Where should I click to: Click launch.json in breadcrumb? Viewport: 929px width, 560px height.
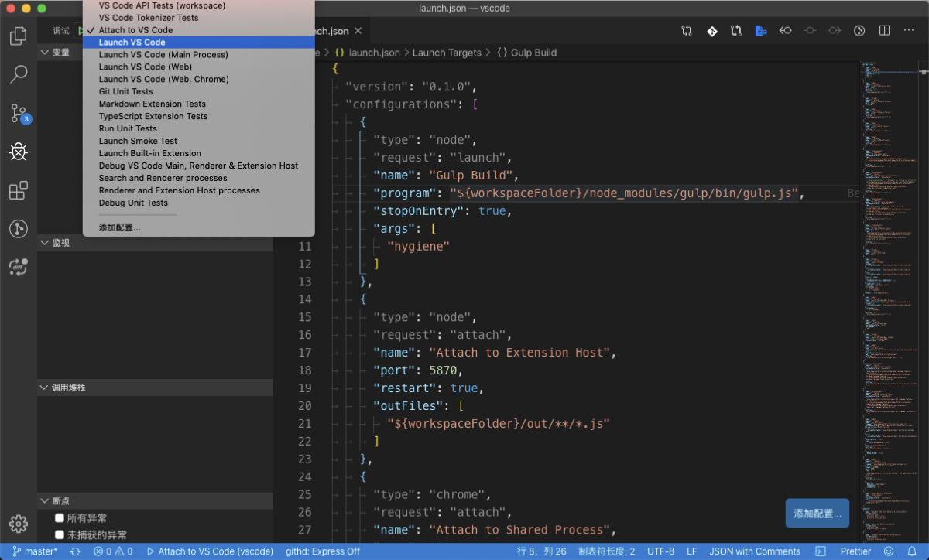pyautogui.click(x=375, y=53)
